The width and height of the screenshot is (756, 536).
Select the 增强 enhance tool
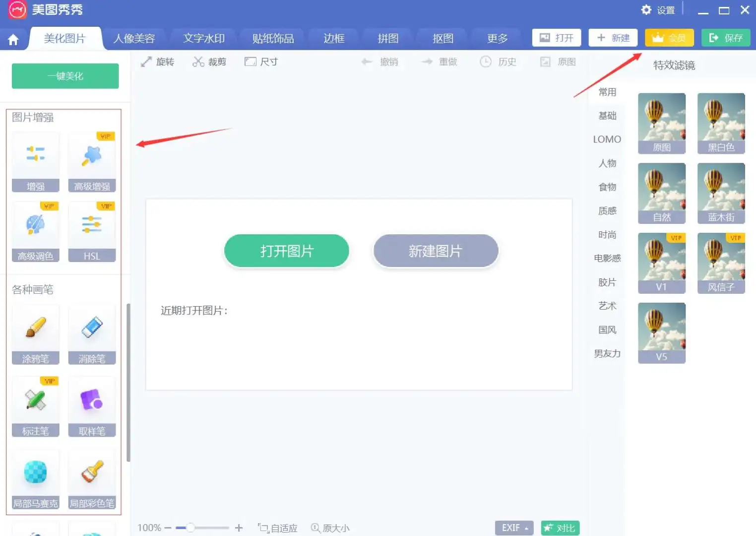(x=35, y=159)
